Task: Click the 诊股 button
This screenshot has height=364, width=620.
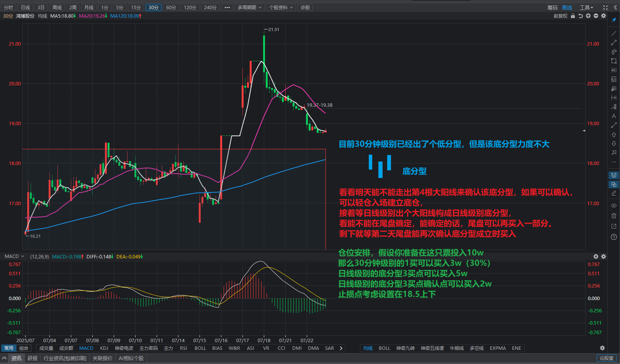Action: tap(305, 8)
